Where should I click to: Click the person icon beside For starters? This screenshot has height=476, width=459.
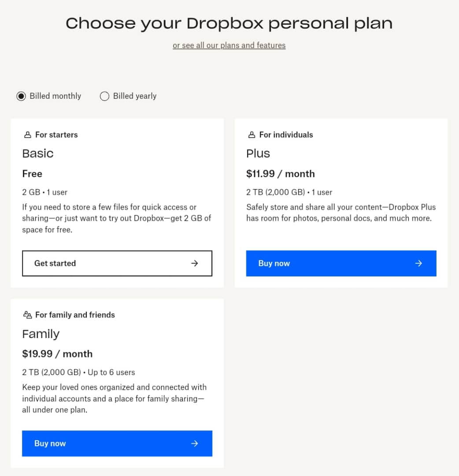(x=28, y=135)
